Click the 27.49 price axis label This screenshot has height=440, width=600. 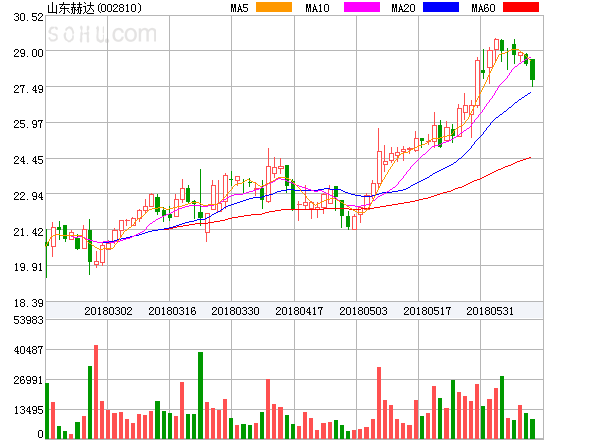click(x=28, y=90)
